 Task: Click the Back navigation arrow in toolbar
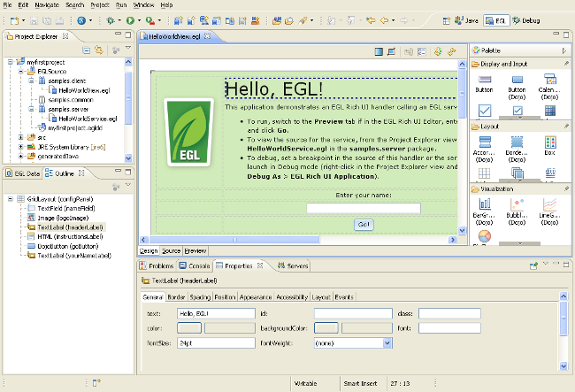(384, 20)
